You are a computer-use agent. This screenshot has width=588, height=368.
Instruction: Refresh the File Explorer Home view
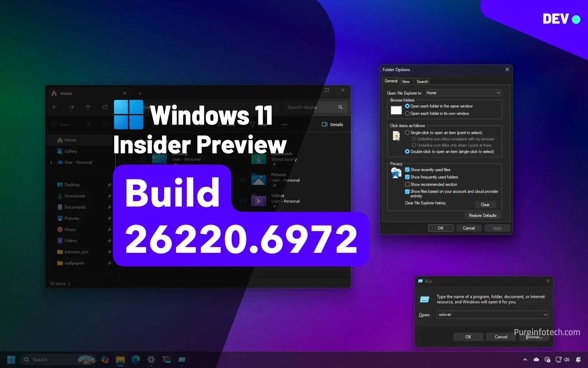pos(105,107)
